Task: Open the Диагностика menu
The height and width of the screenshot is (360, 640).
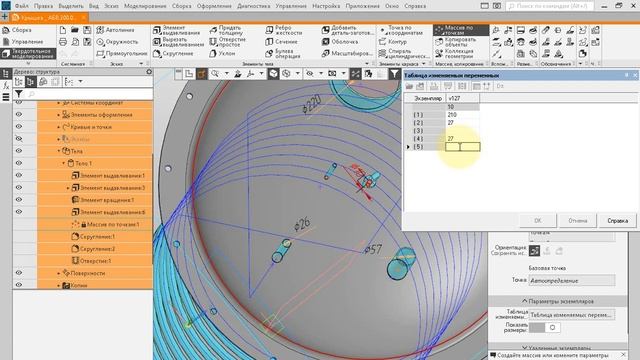Action: click(253, 6)
